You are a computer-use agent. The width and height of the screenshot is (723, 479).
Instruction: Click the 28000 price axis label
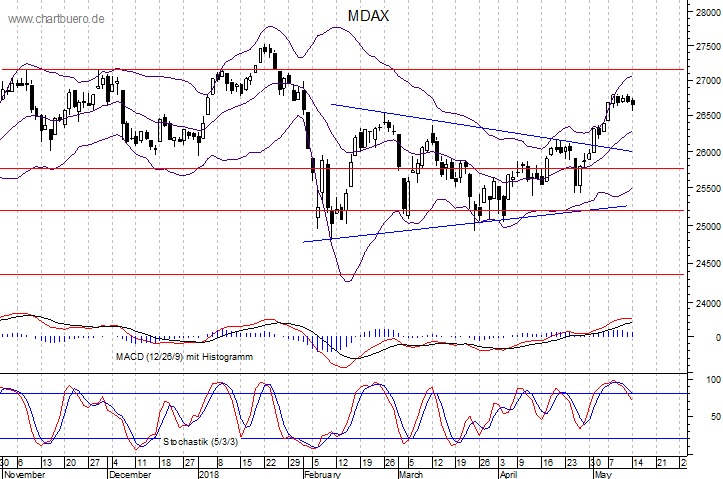point(704,13)
